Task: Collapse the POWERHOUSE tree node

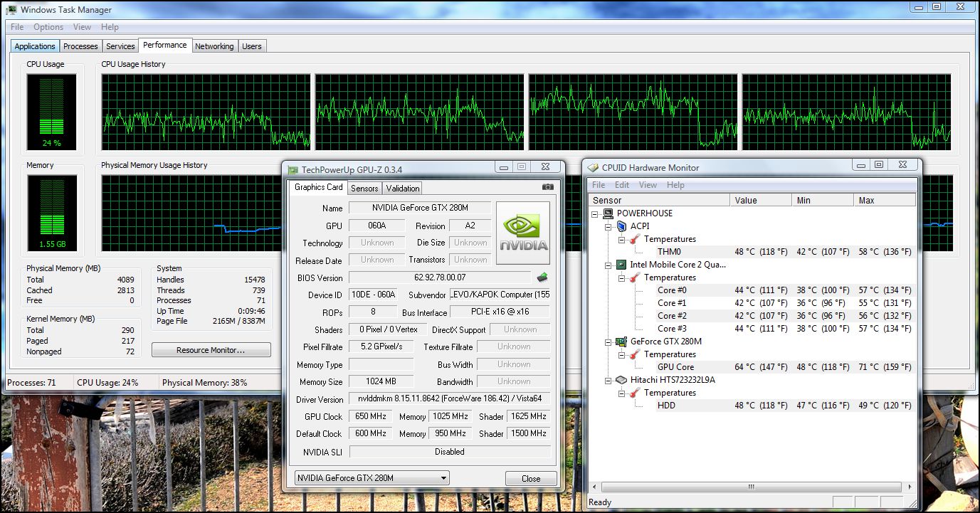Action: (596, 213)
